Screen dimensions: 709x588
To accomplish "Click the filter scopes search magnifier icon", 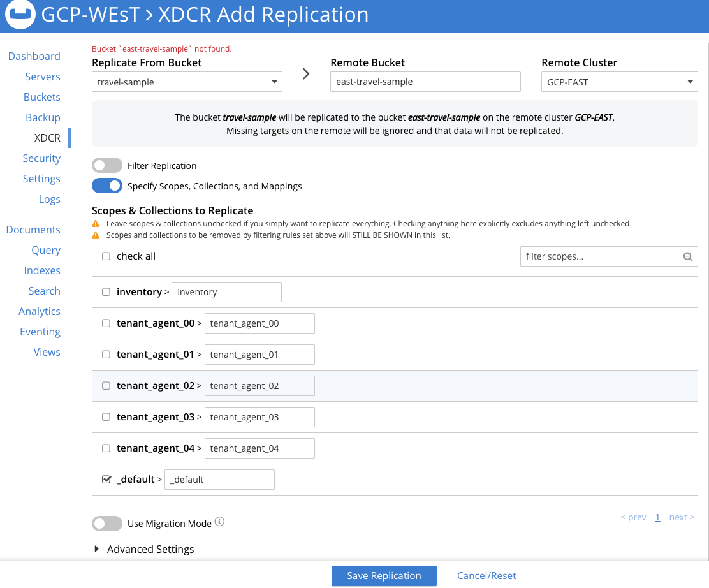I will (688, 257).
